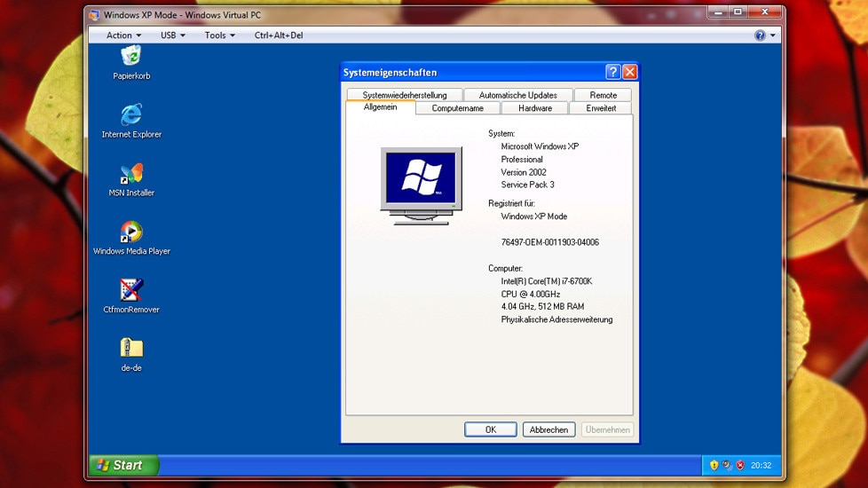Select the CtfmonRemover desktop icon
This screenshot has height=488, width=868.
pos(131,290)
